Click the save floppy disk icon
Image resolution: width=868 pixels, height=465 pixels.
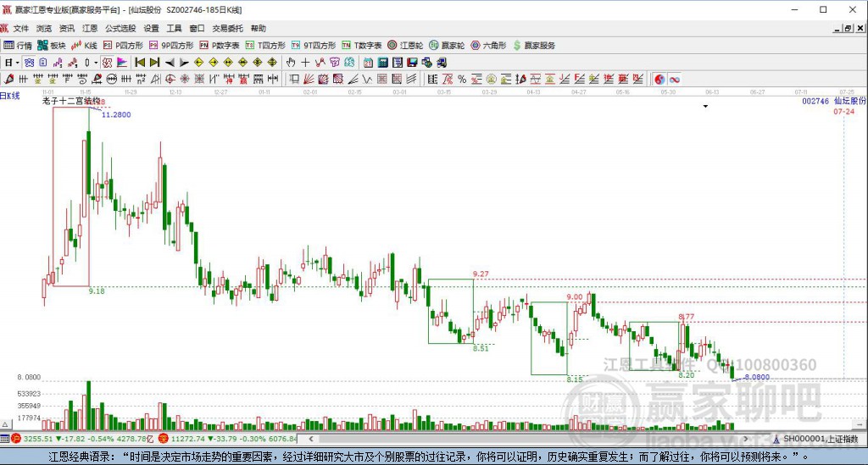click(x=412, y=63)
